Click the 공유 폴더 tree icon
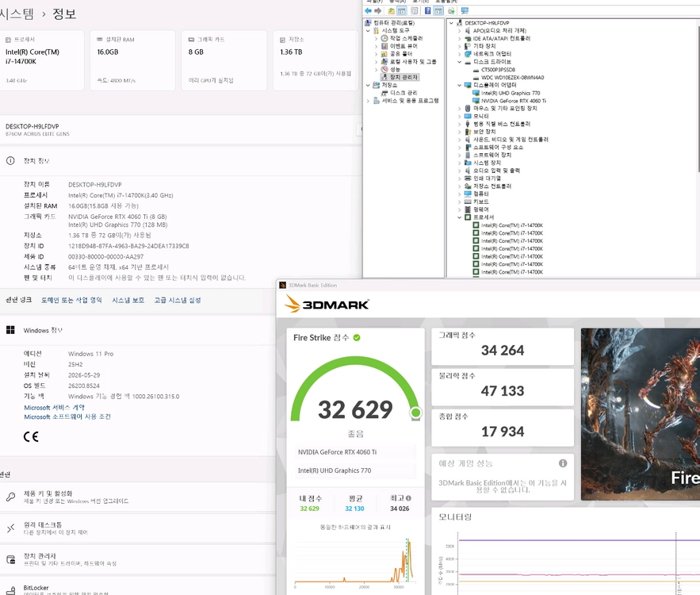 click(x=384, y=54)
